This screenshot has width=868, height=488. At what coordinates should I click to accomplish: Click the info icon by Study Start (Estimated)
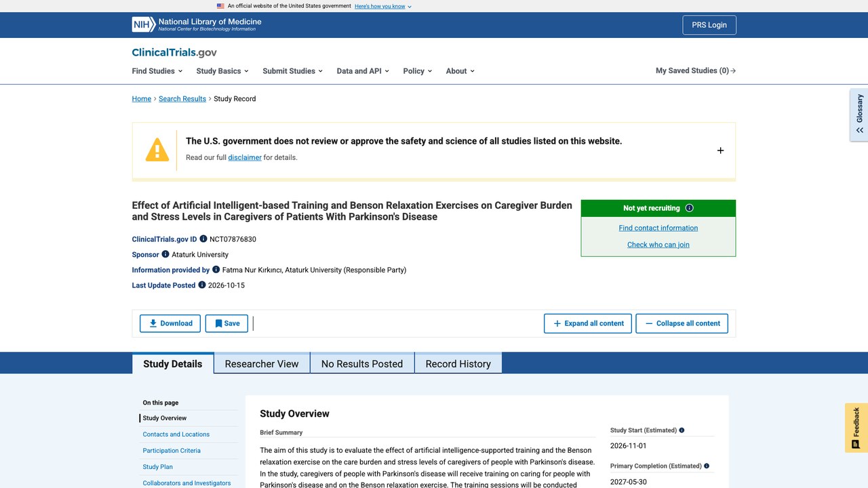click(682, 430)
